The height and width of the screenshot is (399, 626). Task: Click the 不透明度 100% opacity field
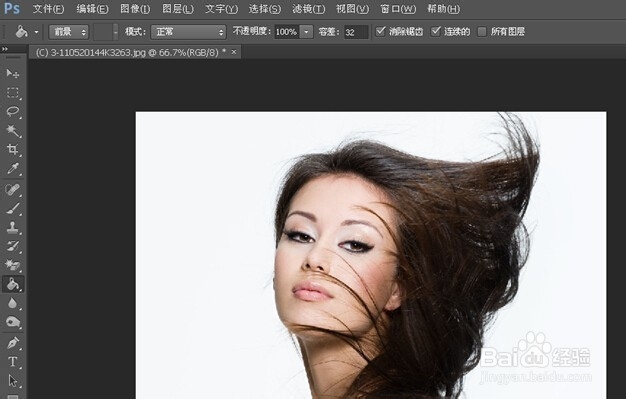coord(286,32)
